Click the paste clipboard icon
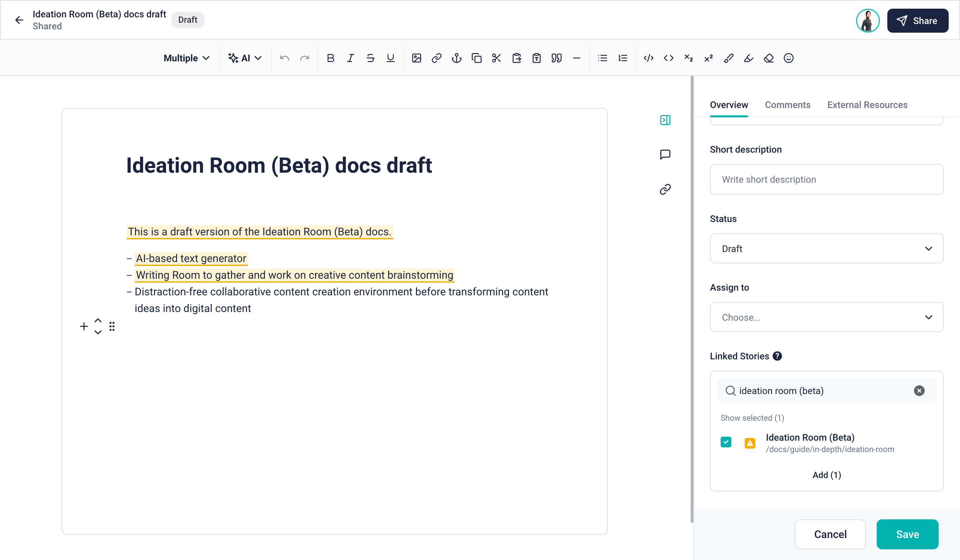Image resolution: width=960 pixels, height=560 pixels. coord(517,58)
